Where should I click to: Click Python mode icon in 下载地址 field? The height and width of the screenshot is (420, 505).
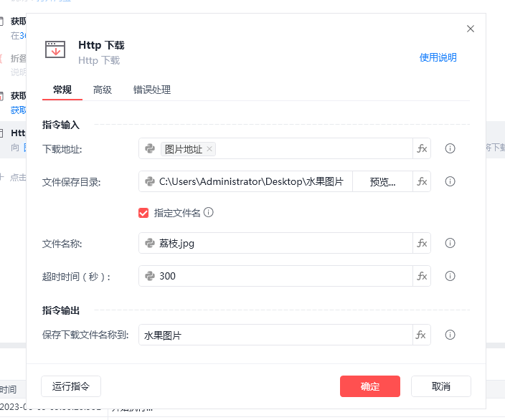click(150, 148)
